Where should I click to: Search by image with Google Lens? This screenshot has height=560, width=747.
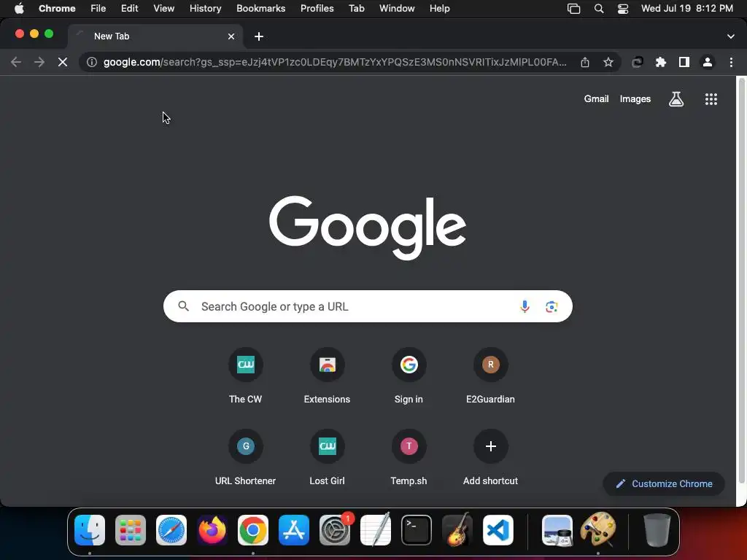[x=551, y=307]
